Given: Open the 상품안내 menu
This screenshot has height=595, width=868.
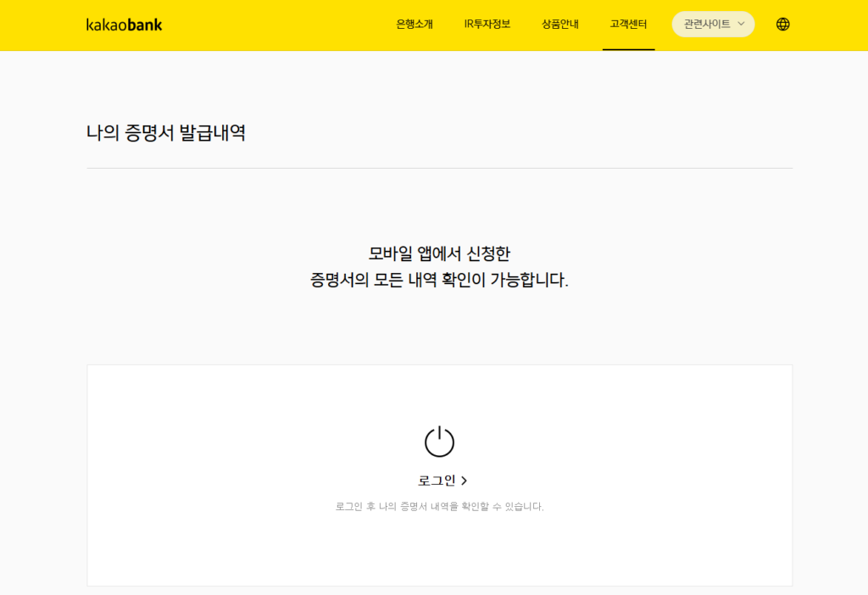Looking at the screenshot, I should click(x=559, y=25).
